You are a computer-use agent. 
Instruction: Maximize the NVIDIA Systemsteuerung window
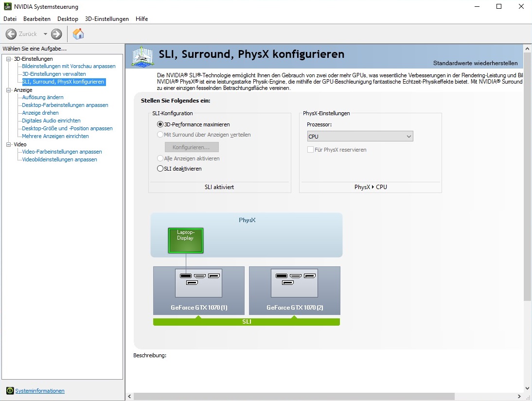[x=499, y=6]
